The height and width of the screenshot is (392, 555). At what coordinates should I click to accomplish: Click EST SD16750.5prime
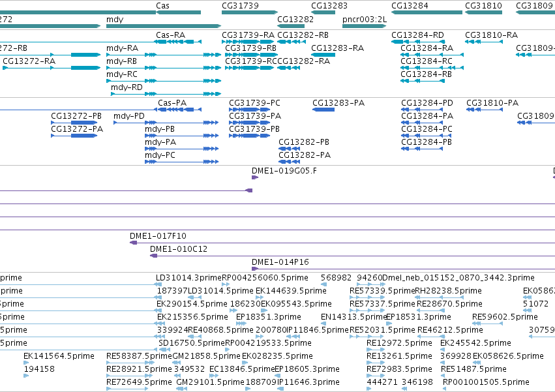tap(192, 343)
